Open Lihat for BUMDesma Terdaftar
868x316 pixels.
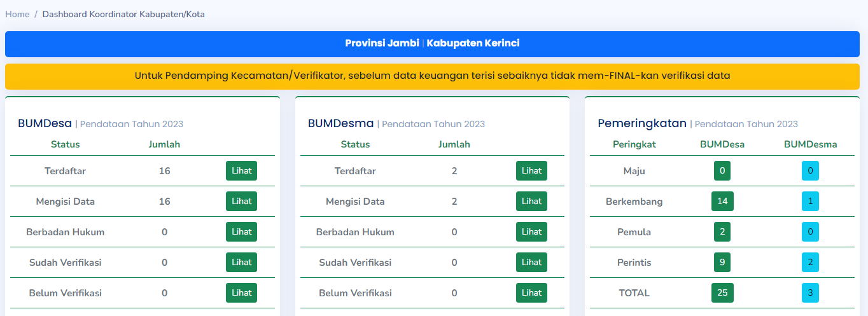click(x=531, y=171)
